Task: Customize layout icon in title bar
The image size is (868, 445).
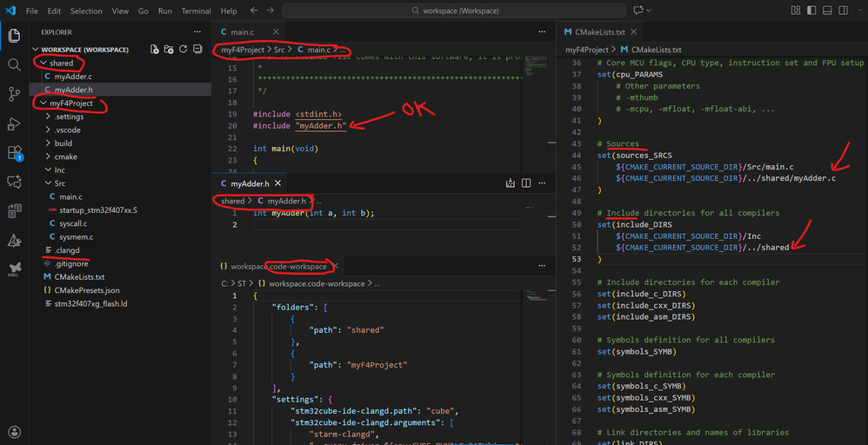Action: coord(796,10)
